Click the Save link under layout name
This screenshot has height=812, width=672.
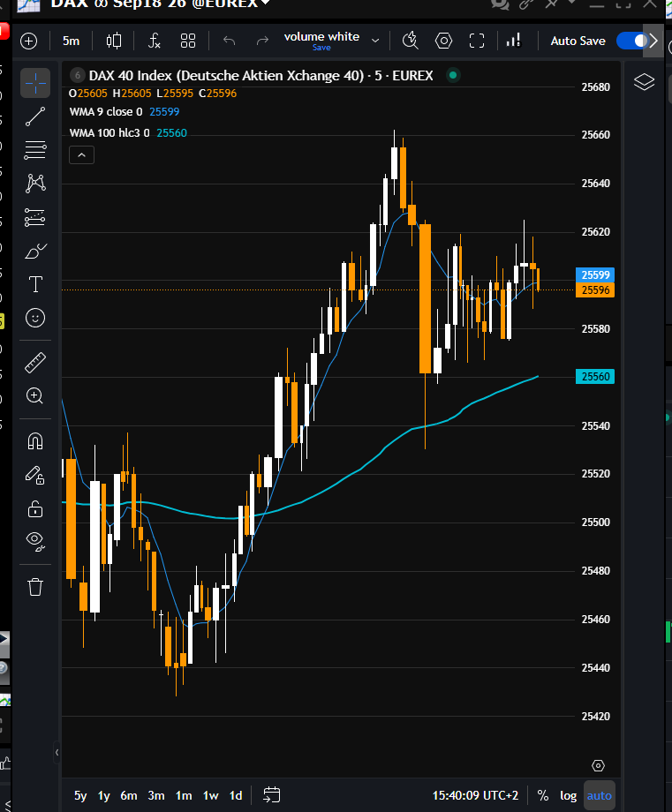321,48
